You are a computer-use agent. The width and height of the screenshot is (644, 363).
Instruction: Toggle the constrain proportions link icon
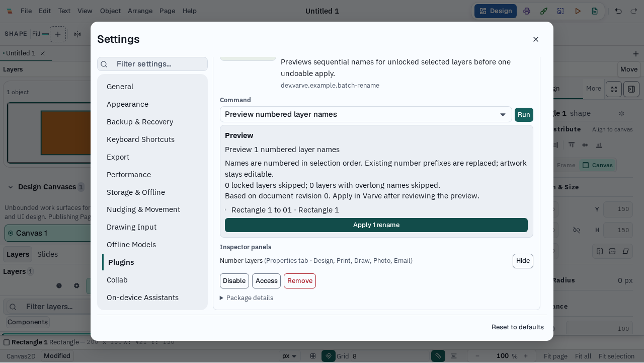coord(577,230)
